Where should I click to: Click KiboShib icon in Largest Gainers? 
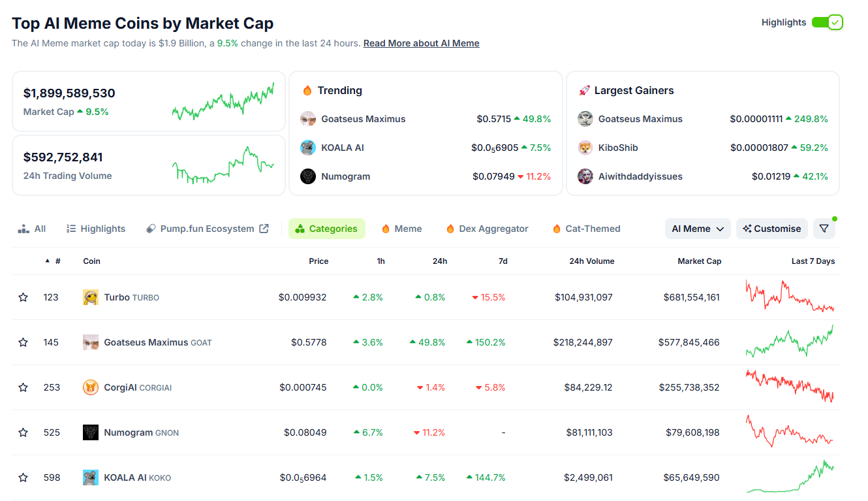(585, 148)
